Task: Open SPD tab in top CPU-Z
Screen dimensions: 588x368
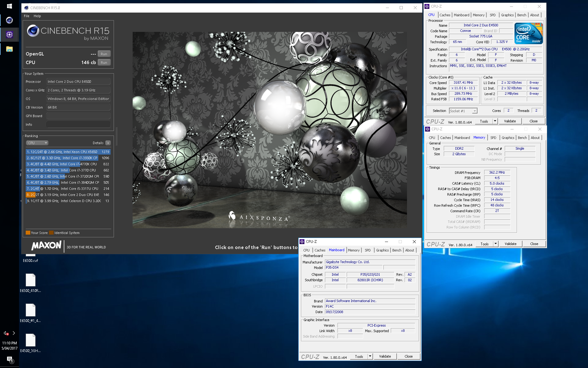Action: pyautogui.click(x=492, y=15)
